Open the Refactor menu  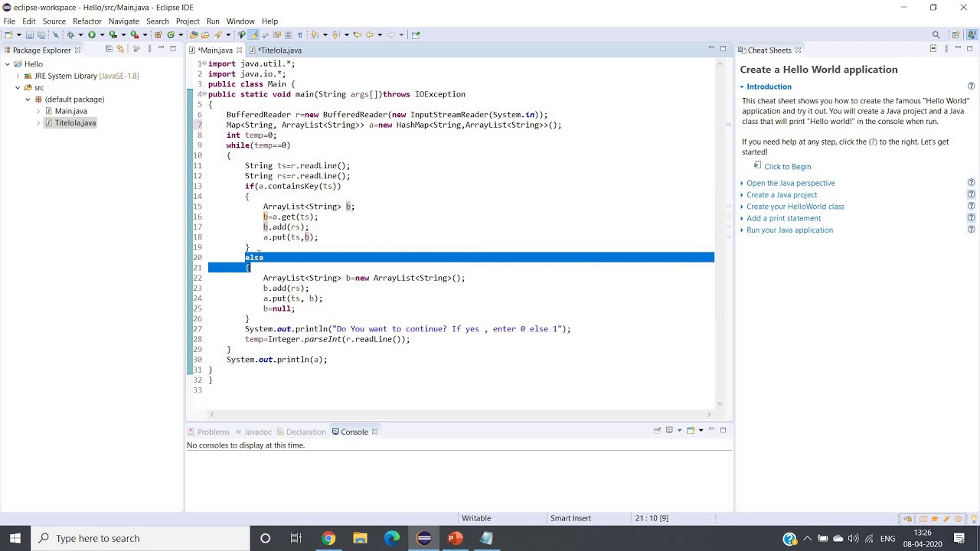click(87, 21)
